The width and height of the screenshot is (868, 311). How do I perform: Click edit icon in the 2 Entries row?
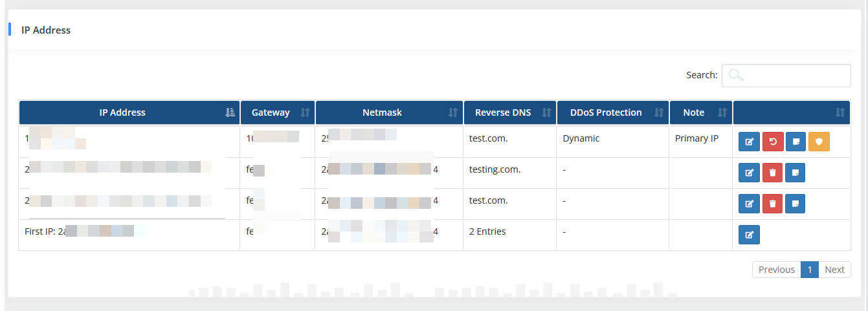click(749, 235)
